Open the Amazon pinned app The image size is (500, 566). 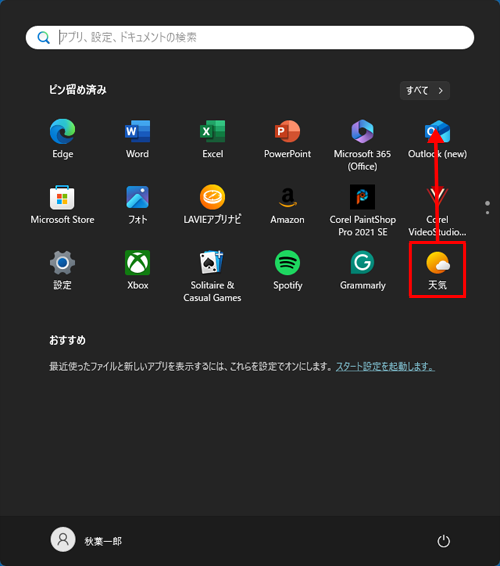287,205
